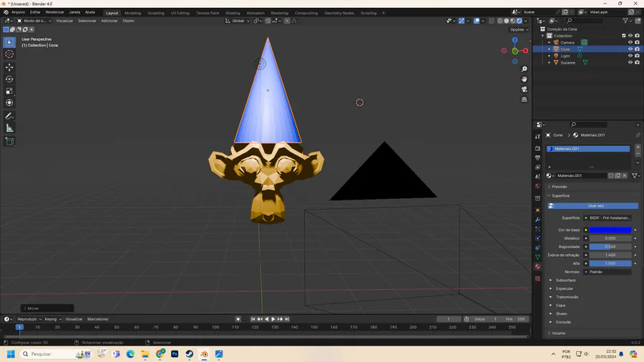Viewport: 644px width, 362px height.
Task: Select the Add Cube tool
Action: pyautogui.click(x=9, y=142)
